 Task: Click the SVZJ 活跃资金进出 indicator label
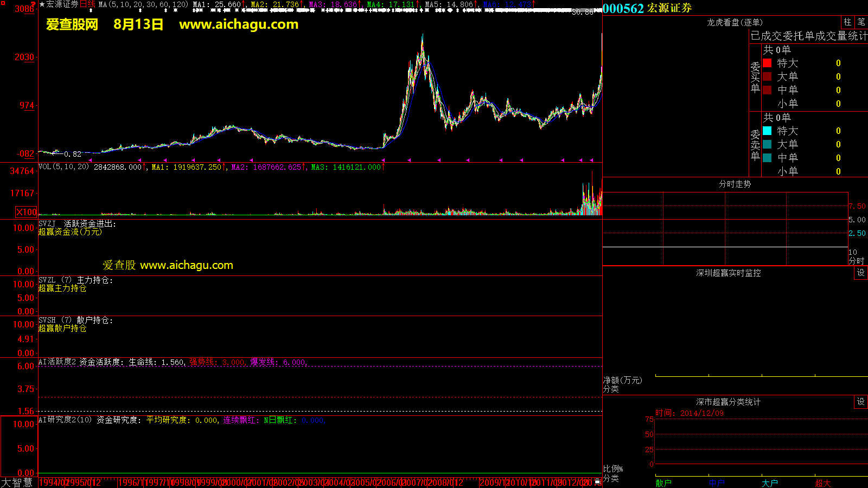(76, 223)
